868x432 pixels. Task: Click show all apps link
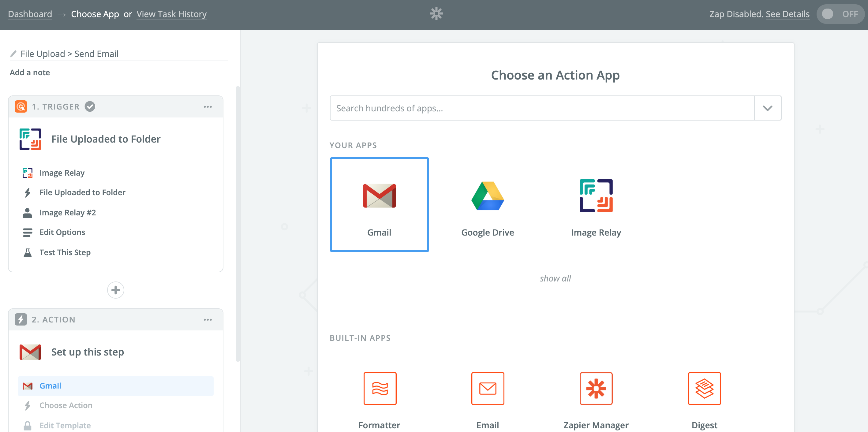(x=555, y=278)
